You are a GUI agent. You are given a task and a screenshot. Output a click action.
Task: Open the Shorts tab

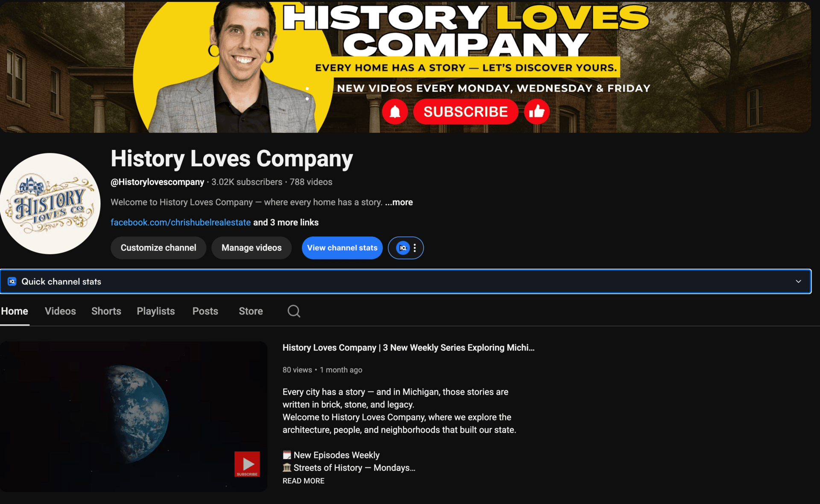pyautogui.click(x=106, y=311)
